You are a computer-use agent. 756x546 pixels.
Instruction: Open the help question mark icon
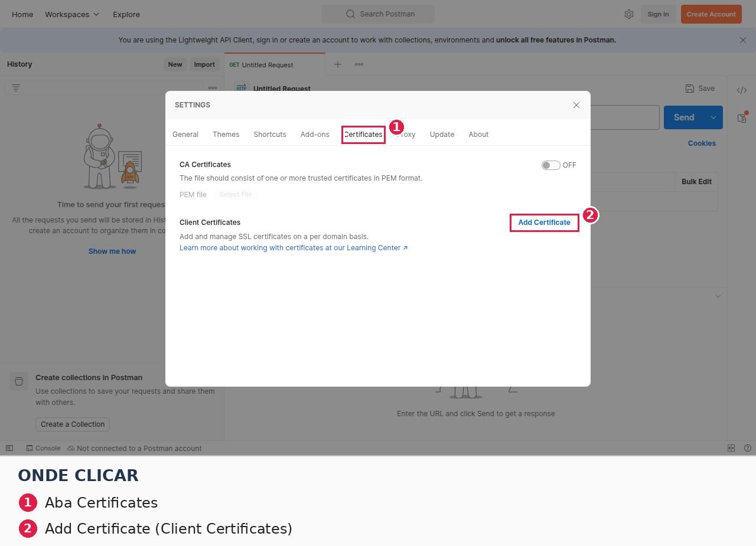(x=748, y=448)
